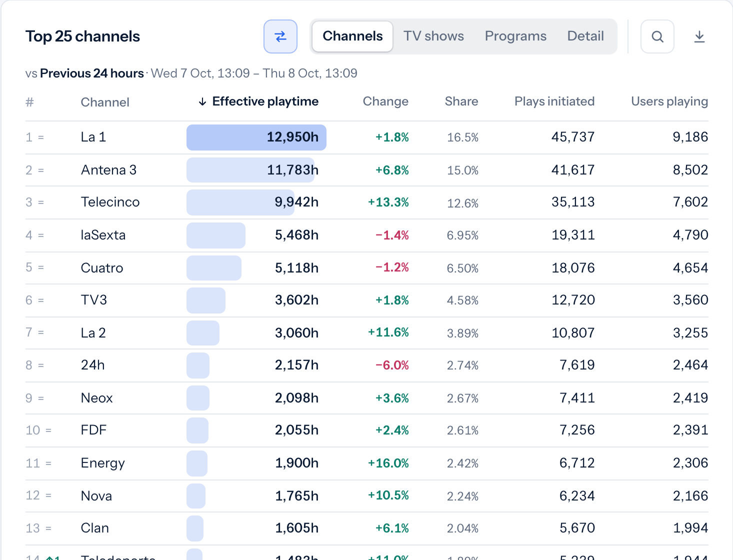The width and height of the screenshot is (733, 560).
Task: Click the 24h channel name
Action: click(92, 365)
